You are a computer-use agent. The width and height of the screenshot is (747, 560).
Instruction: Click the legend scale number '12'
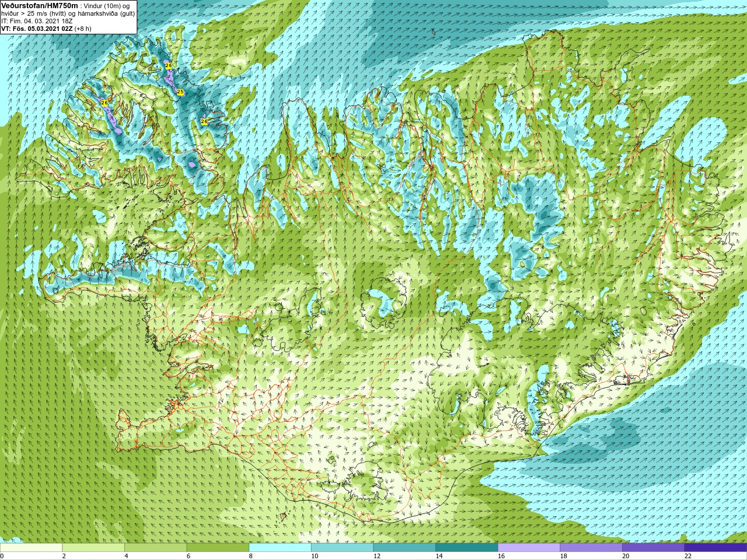(x=377, y=556)
